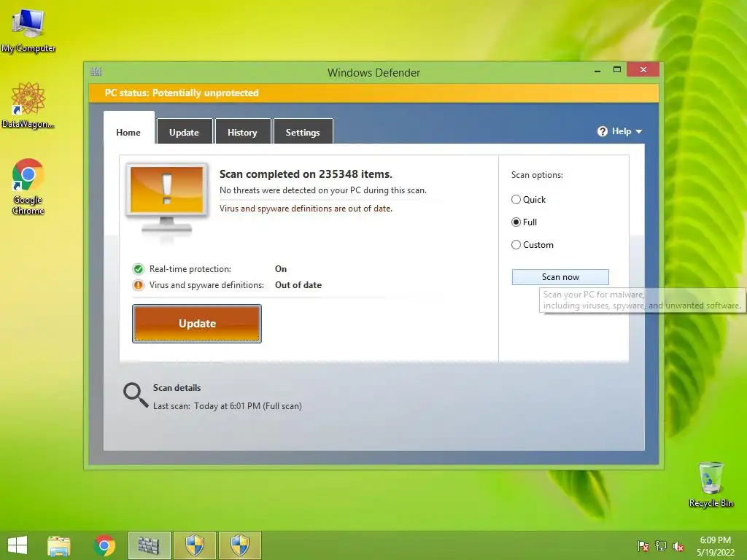Click the Windows Start button
The height and width of the screenshot is (560, 747).
click(x=18, y=545)
